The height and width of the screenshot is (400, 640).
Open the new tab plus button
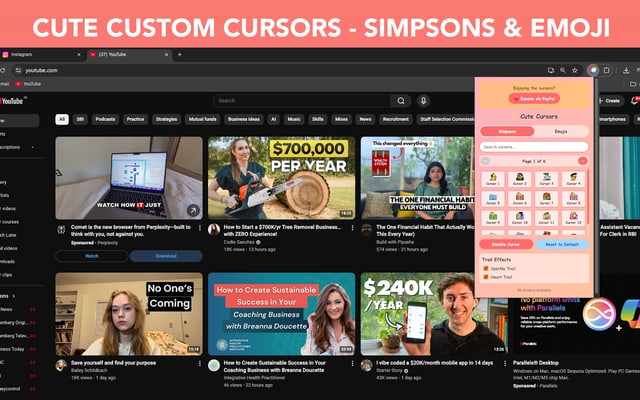(x=179, y=54)
